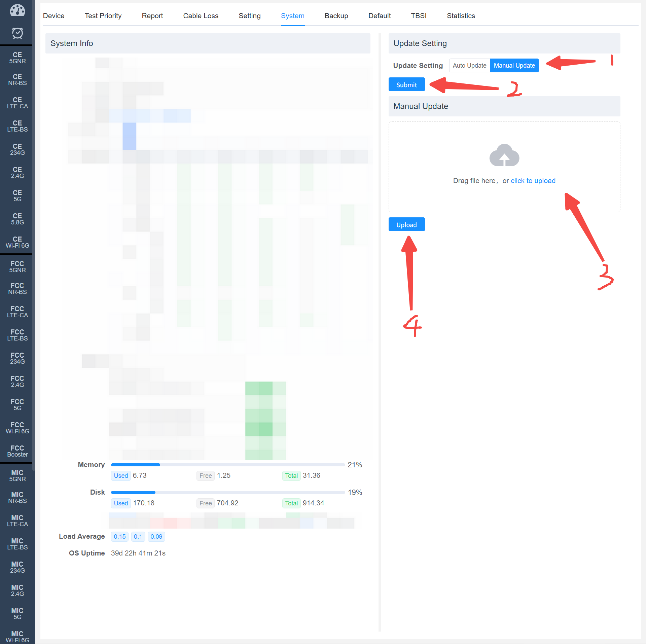Go to the Backup tab

336,16
